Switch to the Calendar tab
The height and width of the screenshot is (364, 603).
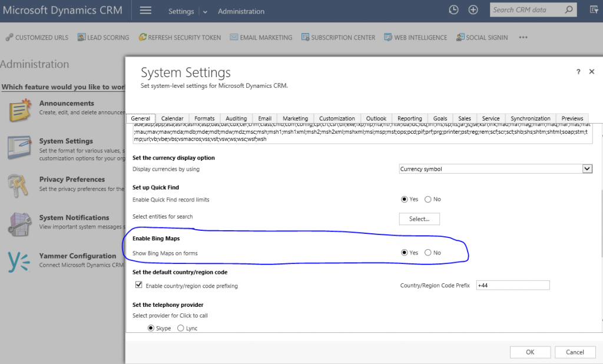(x=172, y=118)
